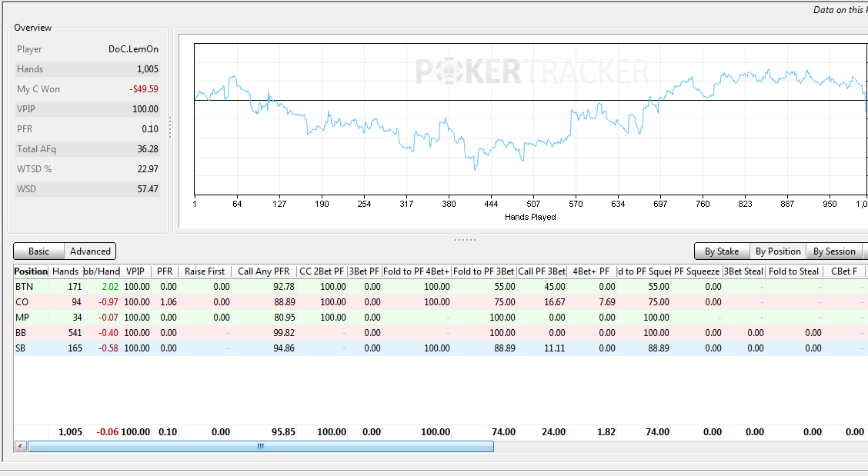Screen dimensions: 868x476
Task: Click the Fold to PF 3Bet header
Action: (484, 271)
